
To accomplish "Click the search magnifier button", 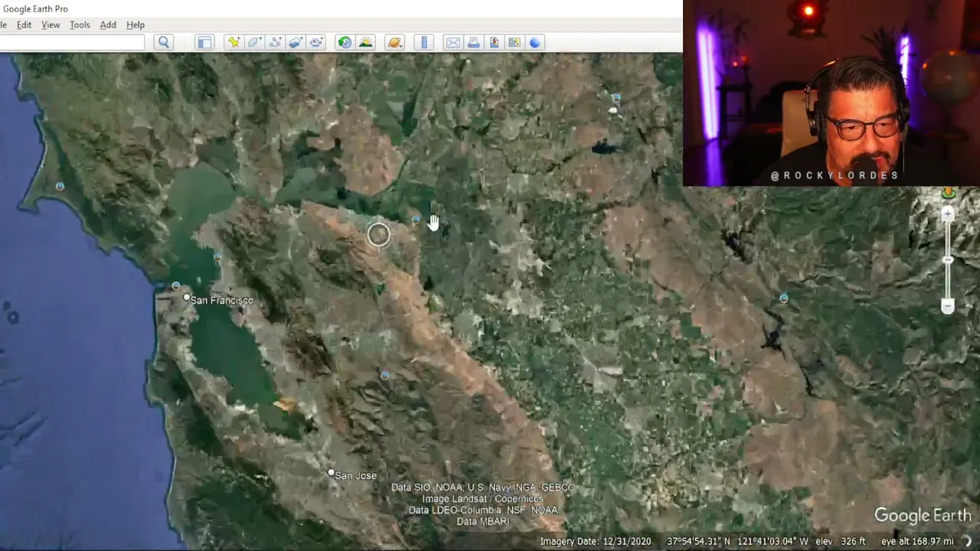I will click(x=163, y=43).
